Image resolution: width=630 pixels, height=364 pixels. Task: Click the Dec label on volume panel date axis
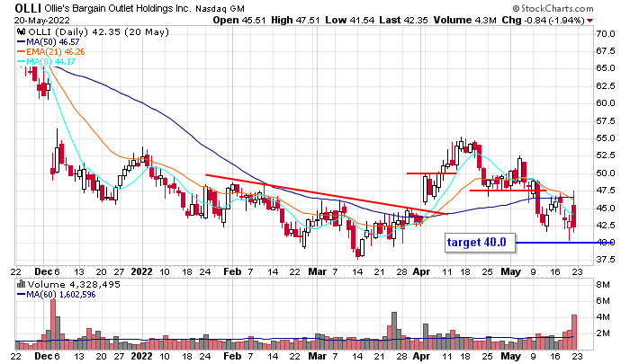(x=43, y=356)
